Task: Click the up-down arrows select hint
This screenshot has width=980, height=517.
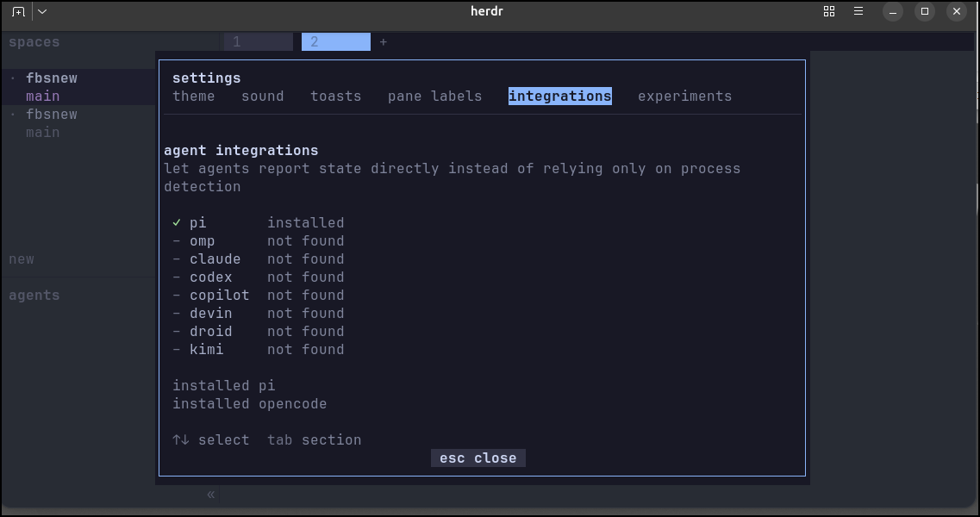Action: pyautogui.click(x=210, y=440)
